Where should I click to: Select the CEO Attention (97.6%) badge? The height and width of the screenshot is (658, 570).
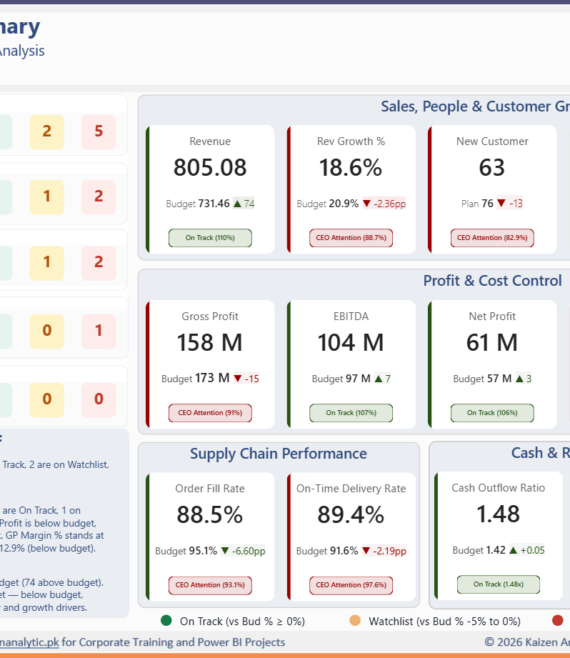(x=351, y=585)
